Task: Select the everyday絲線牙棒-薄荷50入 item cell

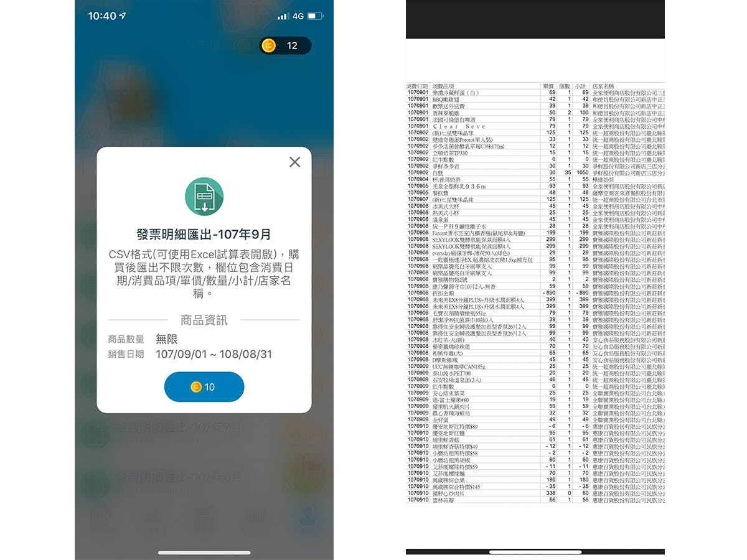Action: point(471,253)
